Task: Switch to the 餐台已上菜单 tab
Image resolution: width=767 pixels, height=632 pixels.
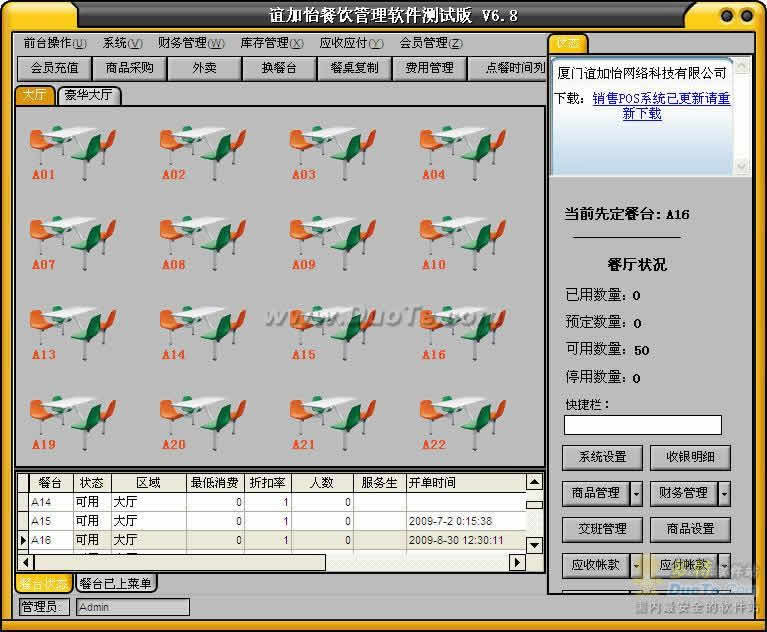Action: click(116, 583)
